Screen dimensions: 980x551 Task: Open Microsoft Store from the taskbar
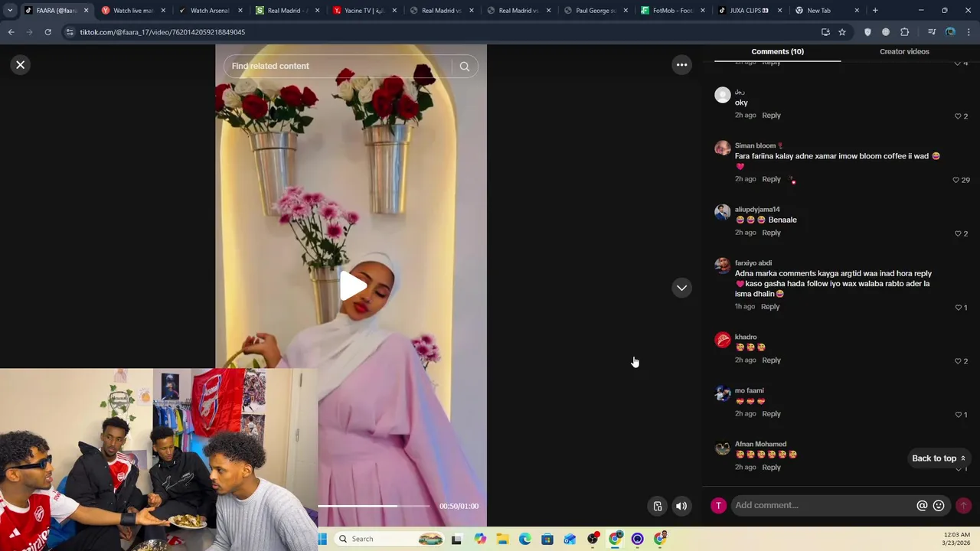pos(547,539)
